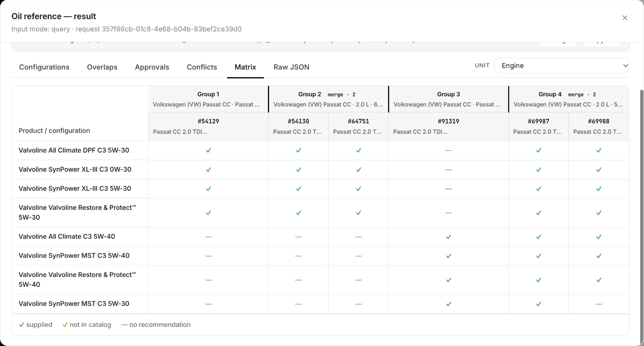Click the dash for SynPower MST 5W-40 under #54130
Viewport: 644px width, 346px height.
(x=299, y=256)
